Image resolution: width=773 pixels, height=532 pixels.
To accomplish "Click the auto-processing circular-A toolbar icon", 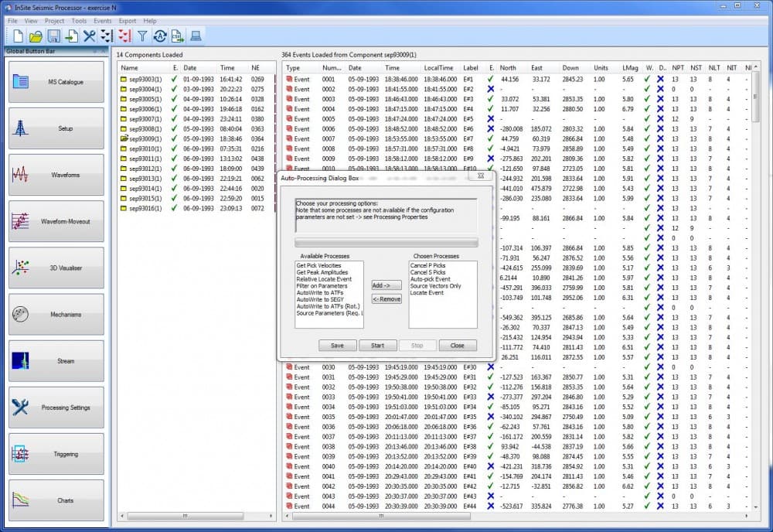I will [x=161, y=36].
